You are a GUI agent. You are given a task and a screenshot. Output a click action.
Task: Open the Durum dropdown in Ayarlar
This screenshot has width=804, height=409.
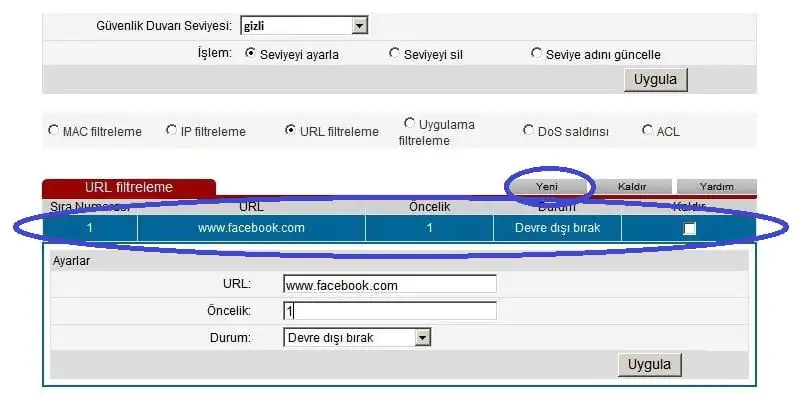[357, 338]
